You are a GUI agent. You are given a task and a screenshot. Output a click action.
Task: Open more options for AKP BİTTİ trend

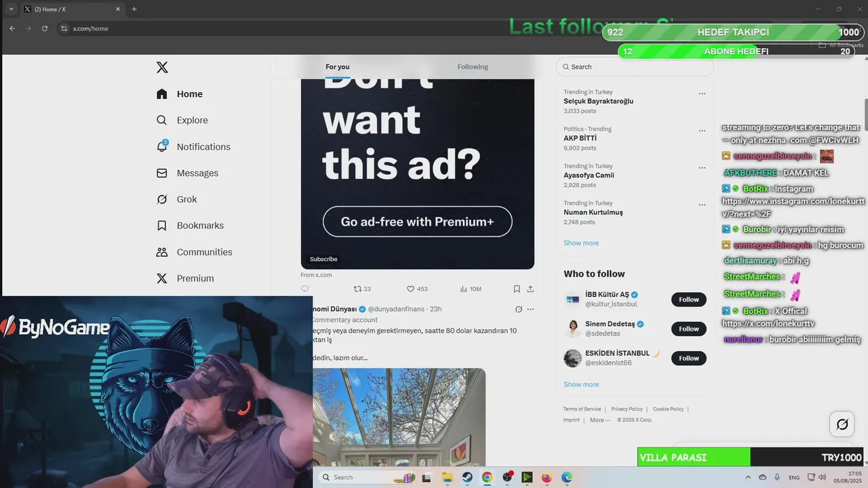tap(702, 131)
